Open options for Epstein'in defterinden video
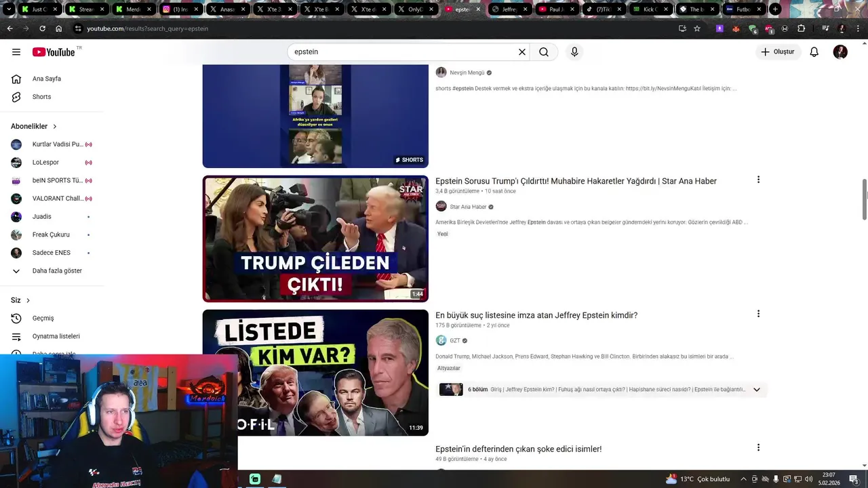The height and width of the screenshot is (488, 868). pos(758,447)
